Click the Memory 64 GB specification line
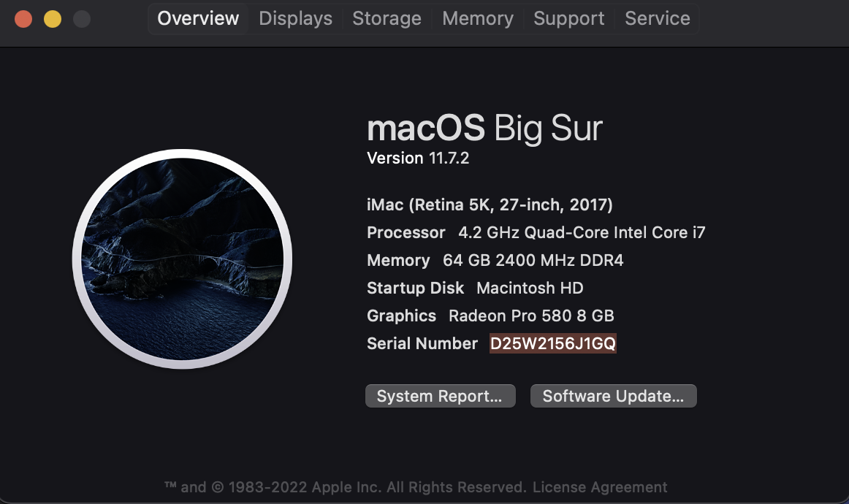 coord(495,260)
